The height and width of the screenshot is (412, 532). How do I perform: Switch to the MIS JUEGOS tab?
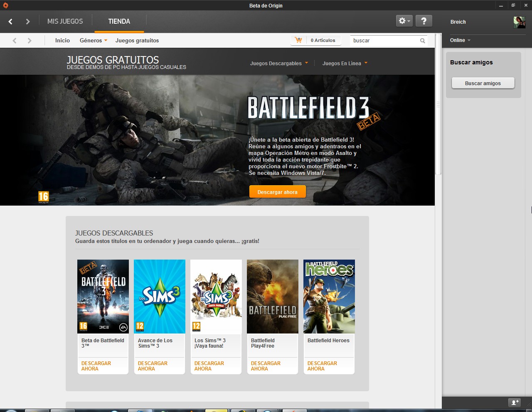coord(65,21)
